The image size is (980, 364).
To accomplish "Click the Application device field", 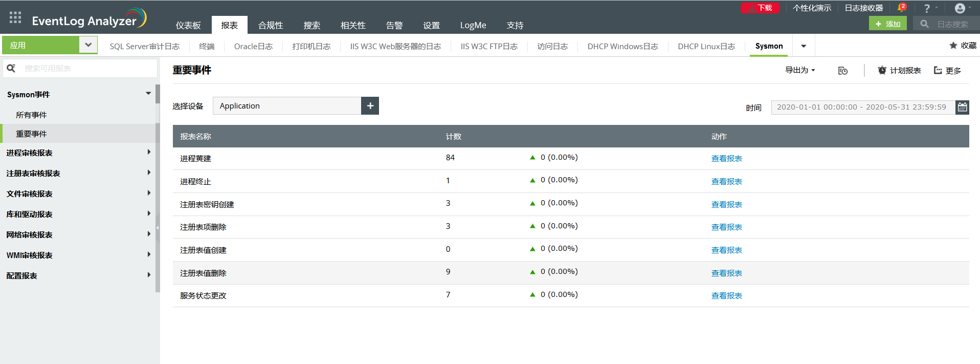I will [x=287, y=106].
